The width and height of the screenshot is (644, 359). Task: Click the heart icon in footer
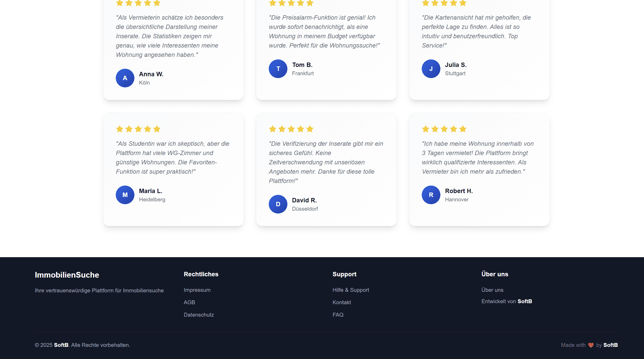click(x=591, y=345)
